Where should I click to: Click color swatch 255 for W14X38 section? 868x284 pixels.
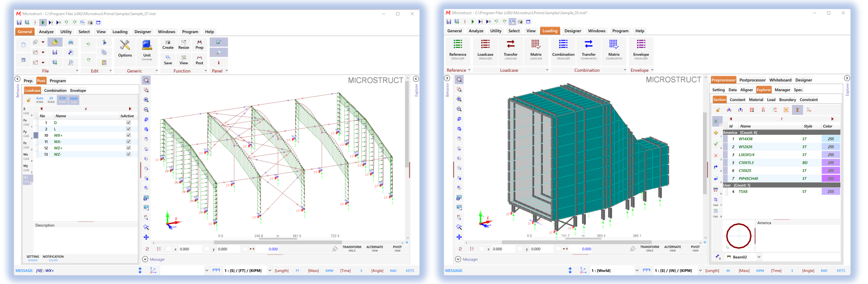(831, 139)
